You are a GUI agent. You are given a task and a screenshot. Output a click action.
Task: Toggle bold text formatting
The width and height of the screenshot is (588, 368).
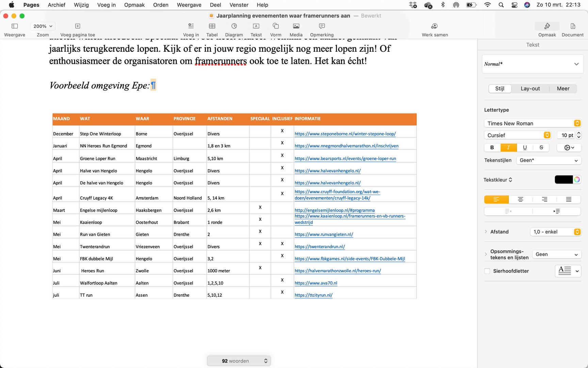point(492,148)
